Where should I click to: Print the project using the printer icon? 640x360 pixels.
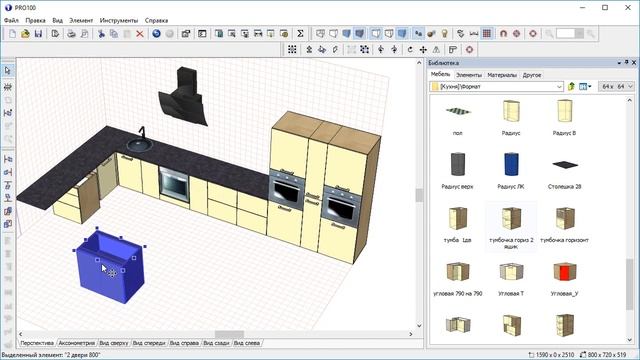71,34
